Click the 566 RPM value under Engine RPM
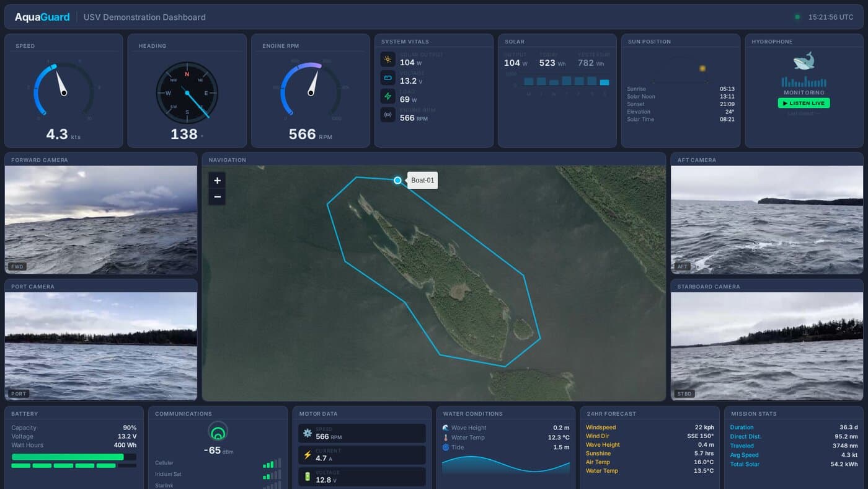 (x=311, y=134)
